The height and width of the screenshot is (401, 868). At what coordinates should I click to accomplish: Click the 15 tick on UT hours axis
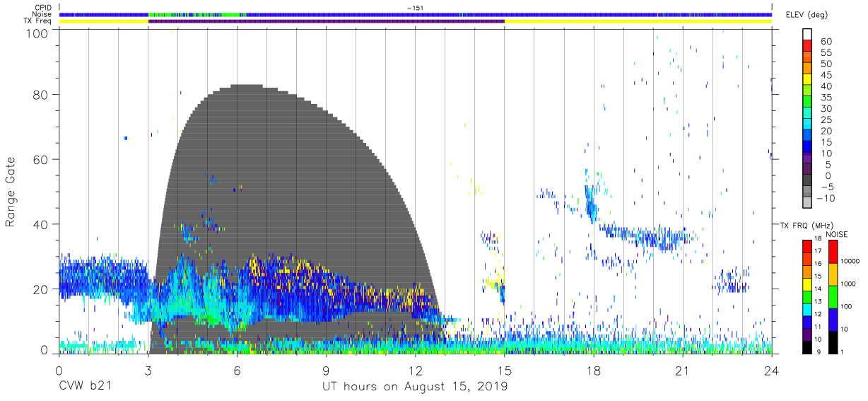[x=505, y=371]
